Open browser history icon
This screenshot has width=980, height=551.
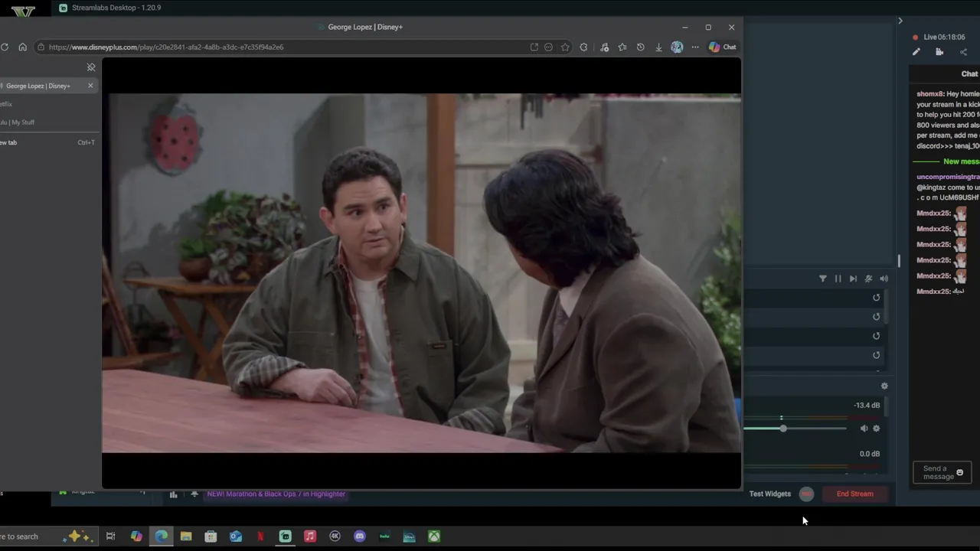pos(640,47)
